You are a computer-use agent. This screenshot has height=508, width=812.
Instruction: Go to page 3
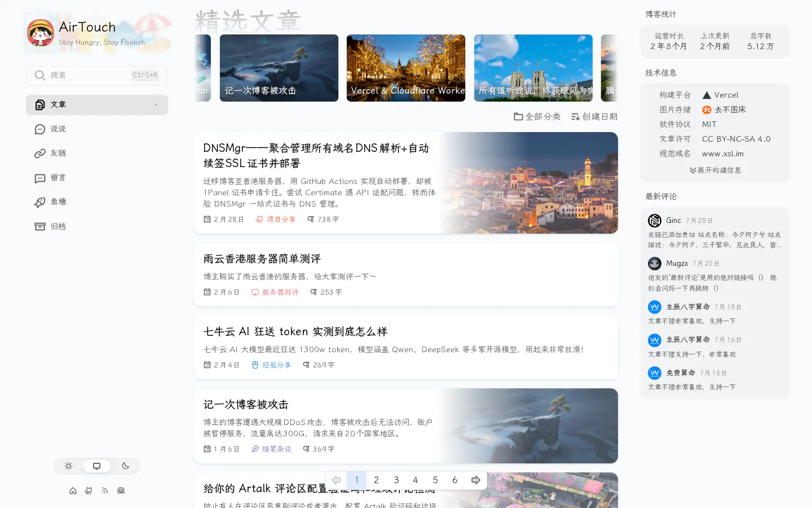pos(396,480)
